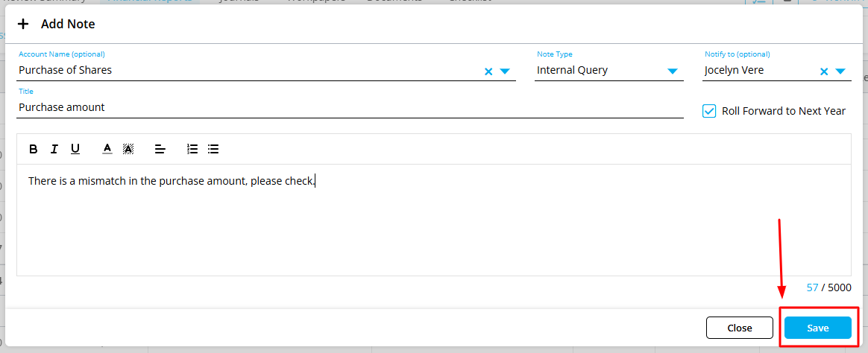Open the text alignment options

[160, 149]
